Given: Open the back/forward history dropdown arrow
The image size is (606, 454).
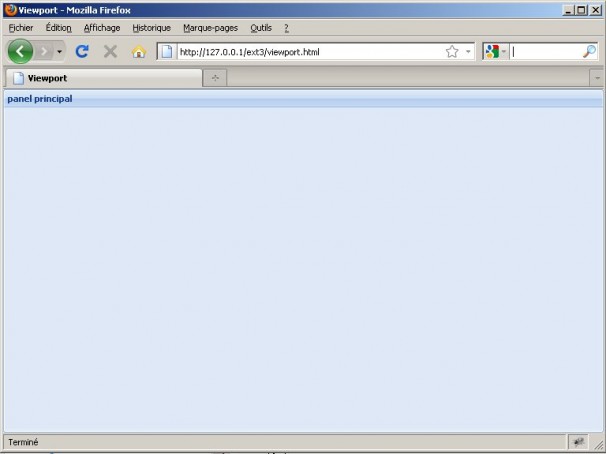Looking at the screenshot, I should [x=59, y=51].
